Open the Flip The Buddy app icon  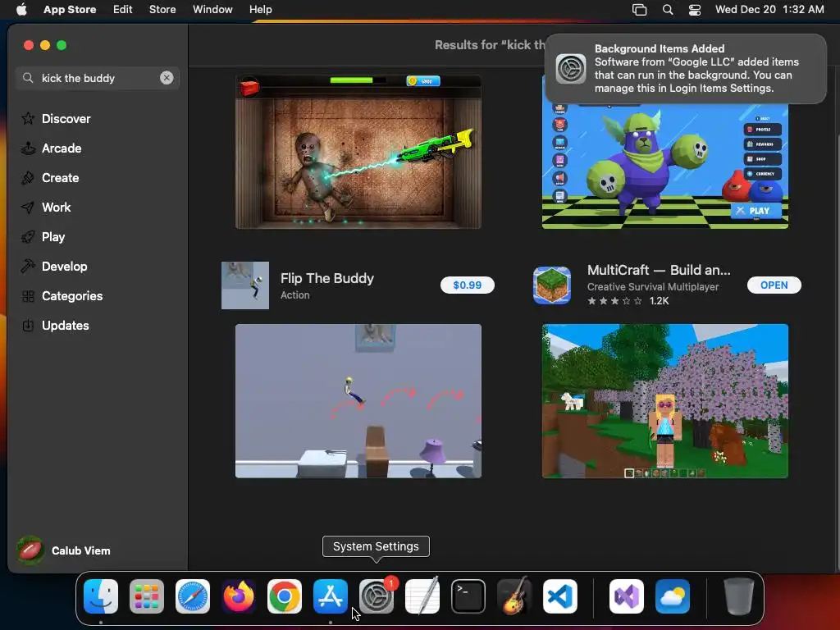(x=244, y=285)
